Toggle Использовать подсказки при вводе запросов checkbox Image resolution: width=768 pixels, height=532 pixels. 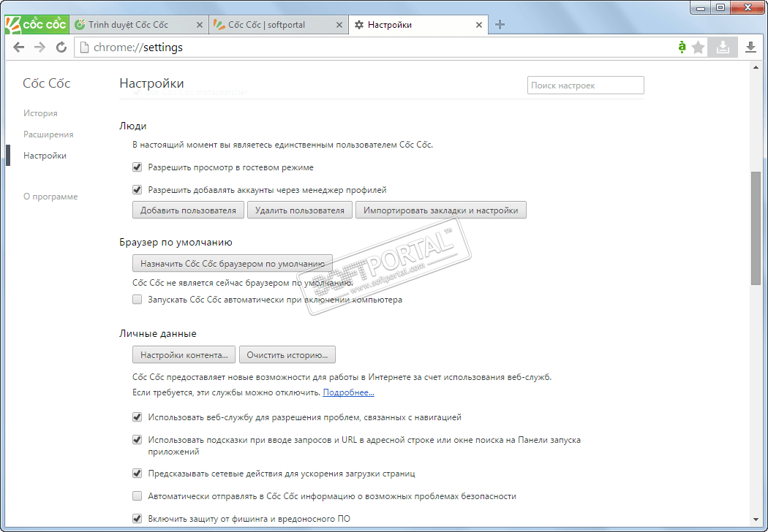[138, 440]
